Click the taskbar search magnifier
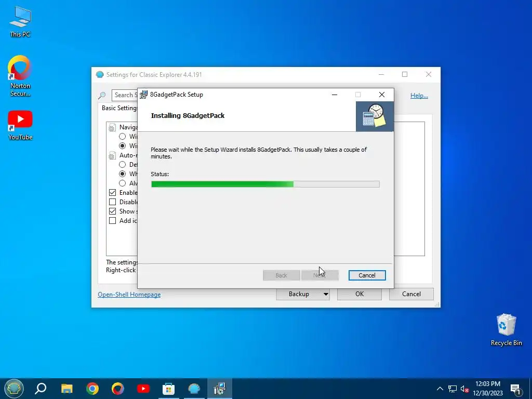Viewport: 532px width, 399px height. tap(41, 389)
